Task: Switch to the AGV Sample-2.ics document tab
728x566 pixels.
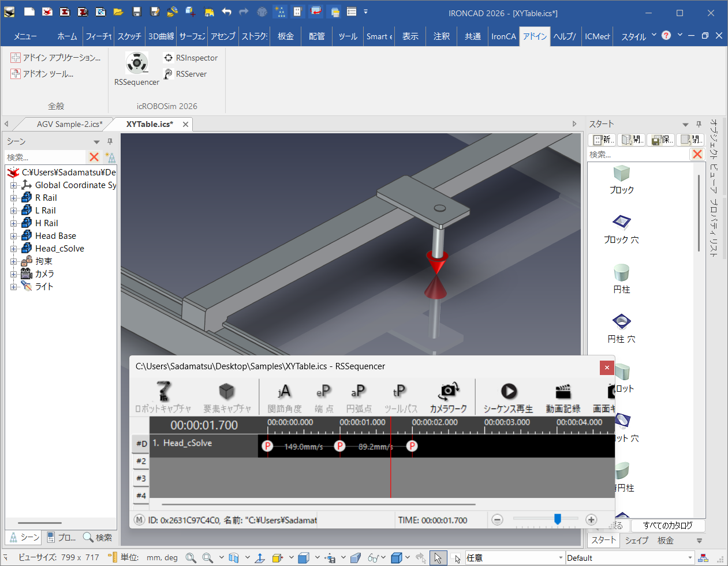Action: coord(69,124)
